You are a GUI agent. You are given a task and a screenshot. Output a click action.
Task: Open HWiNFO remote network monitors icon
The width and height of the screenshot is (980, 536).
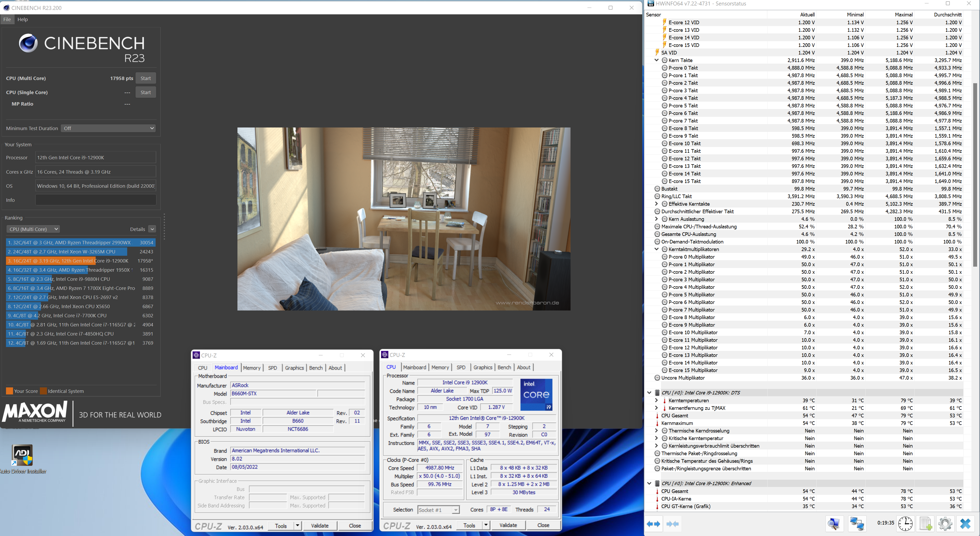click(857, 524)
